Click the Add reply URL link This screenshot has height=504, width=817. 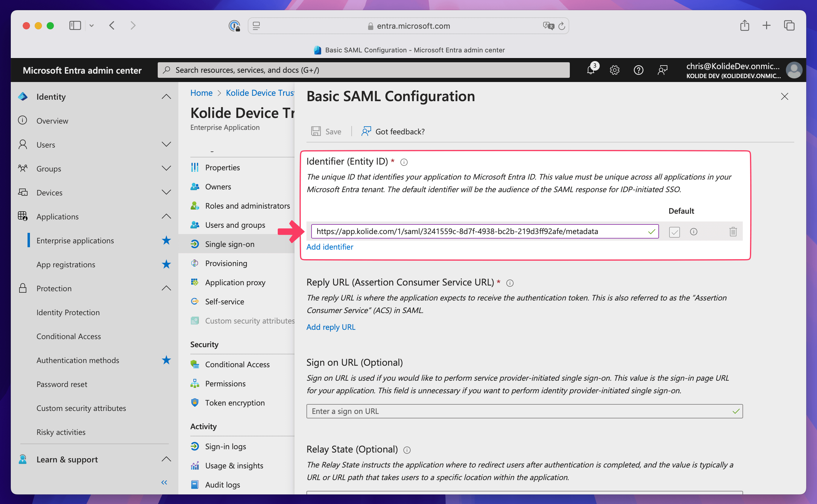tap(331, 327)
